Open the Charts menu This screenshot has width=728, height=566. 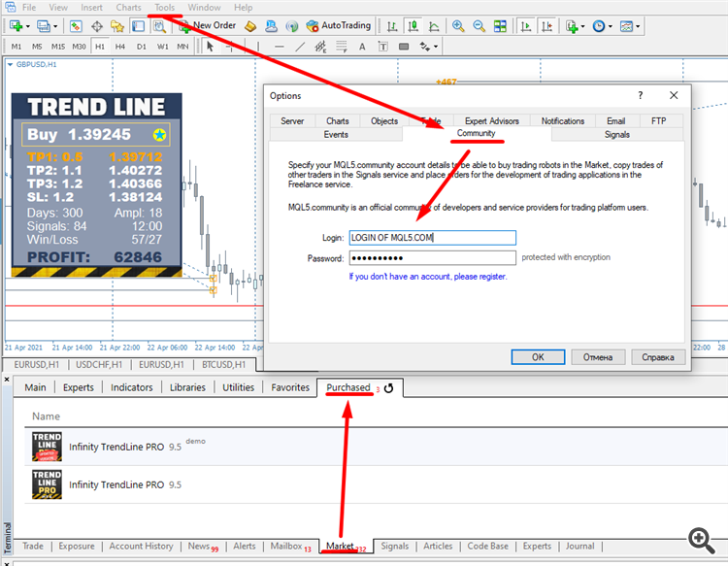128,8
